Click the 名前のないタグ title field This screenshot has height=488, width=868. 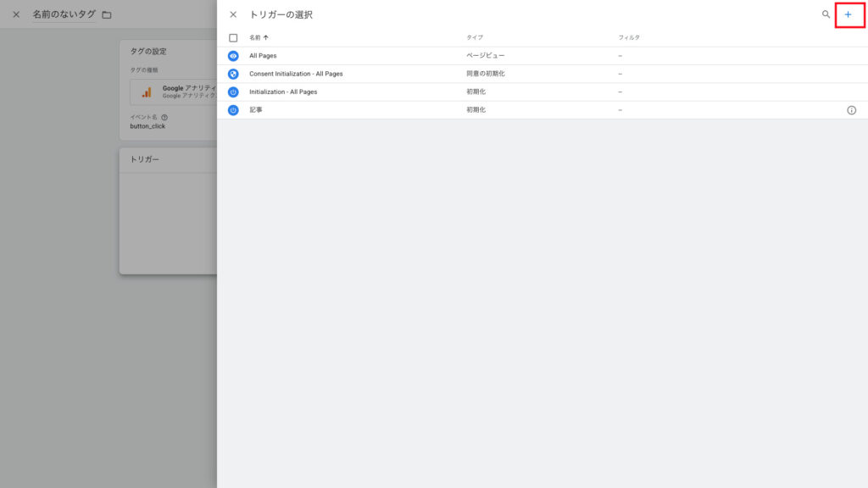pos(64,14)
